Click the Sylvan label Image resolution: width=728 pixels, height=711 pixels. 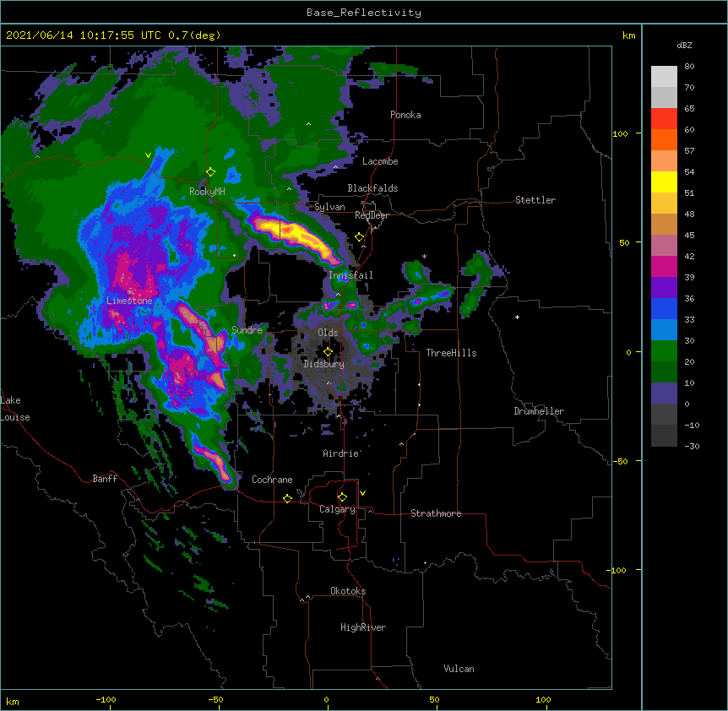click(x=329, y=207)
